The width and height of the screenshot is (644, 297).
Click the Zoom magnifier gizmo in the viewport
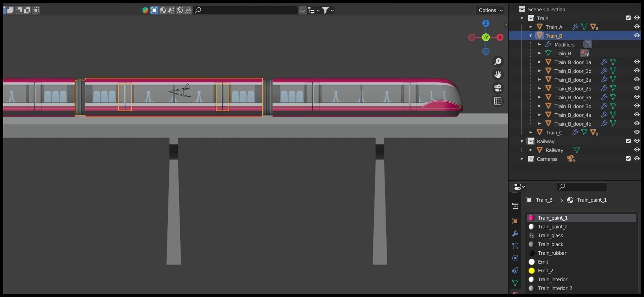point(498,62)
